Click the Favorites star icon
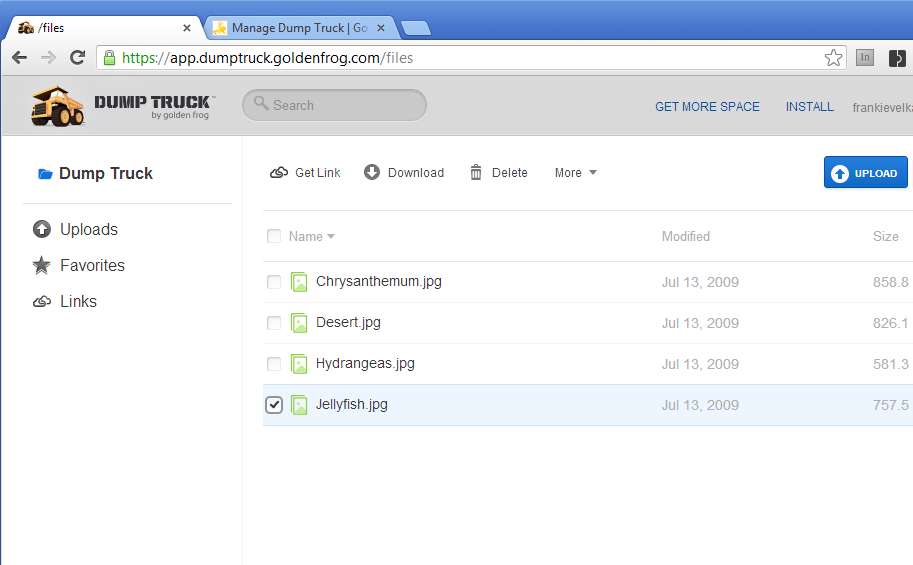The height and width of the screenshot is (565, 913). [41, 265]
